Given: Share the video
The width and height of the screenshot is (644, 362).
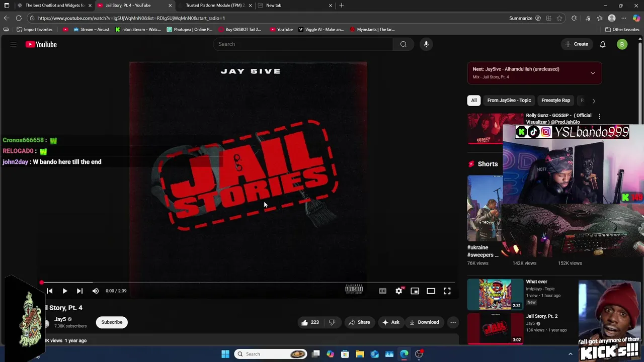Looking at the screenshot, I should (359, 322).
